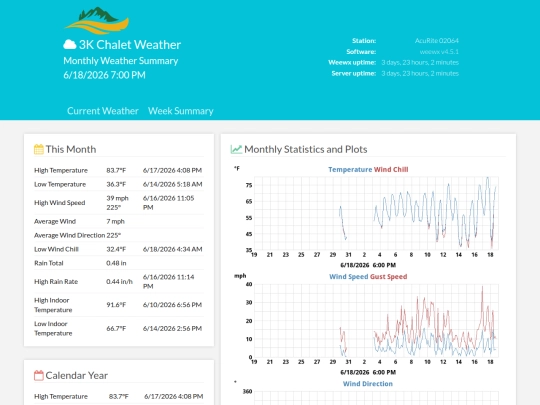This screenshot has height=405, width=540.
Task: Click the calendar icon next to This Month
Action: (39, 149)
